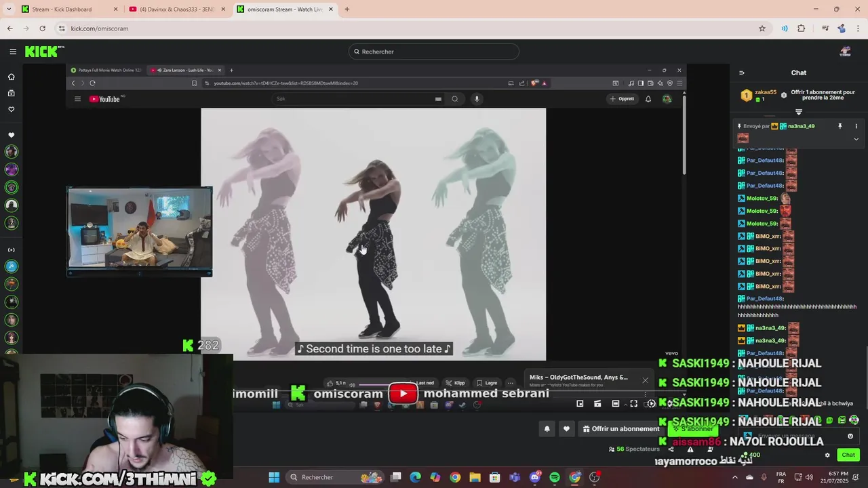Open the Browse icon in Kick sidebar
The height and width of the screenshot is (488, 868).
tap(11, 93)
